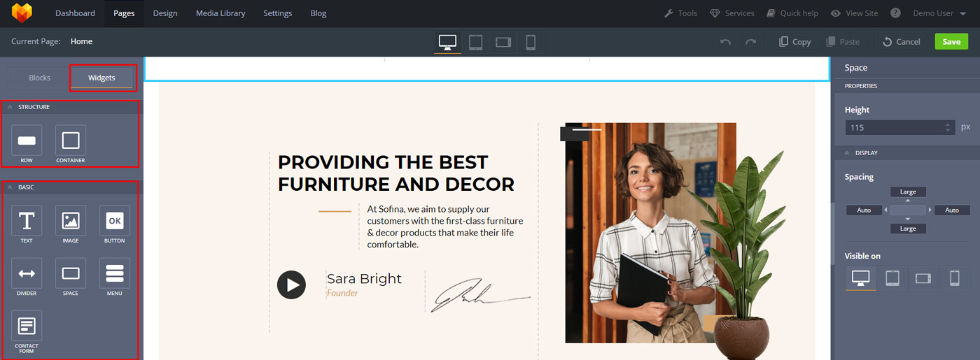Increase the Height value with stepper
980x360 pixels.
[948, 124]
